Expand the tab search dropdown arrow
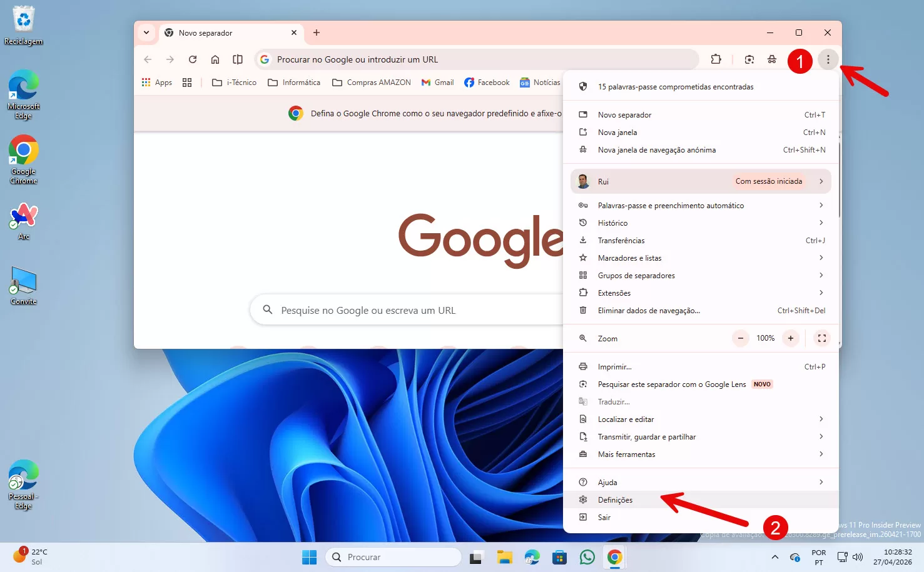 [146, 33]
